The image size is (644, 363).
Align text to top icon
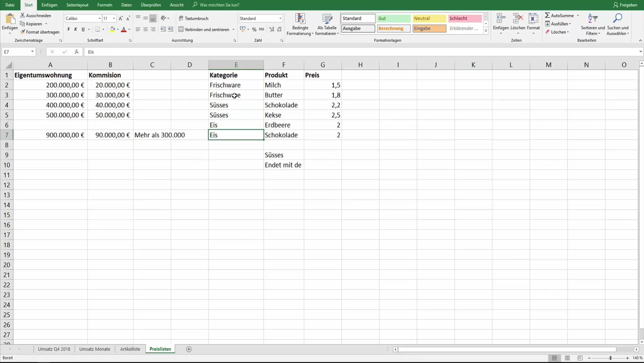click(x=138, y=18)
